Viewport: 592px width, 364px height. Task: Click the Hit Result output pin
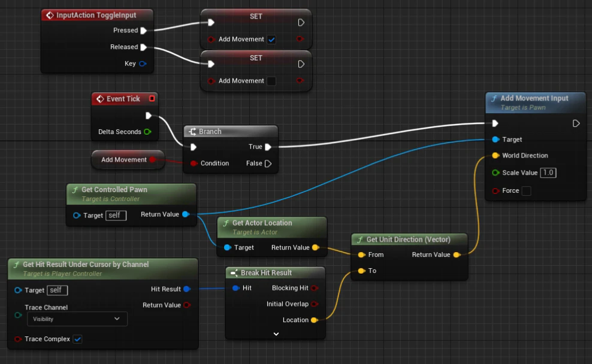coord(187,289)
